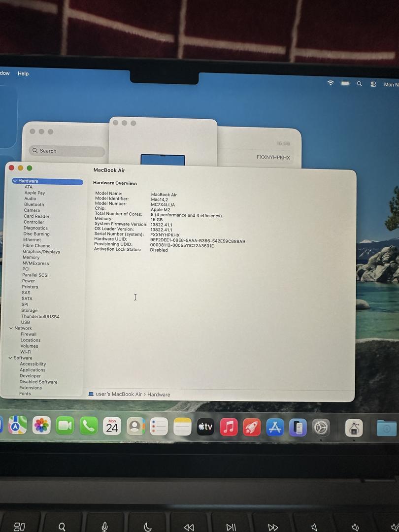Collapse the Hardware section
Image resolution: width=399 pixels, height=532 pixels.
coord(15,181)
